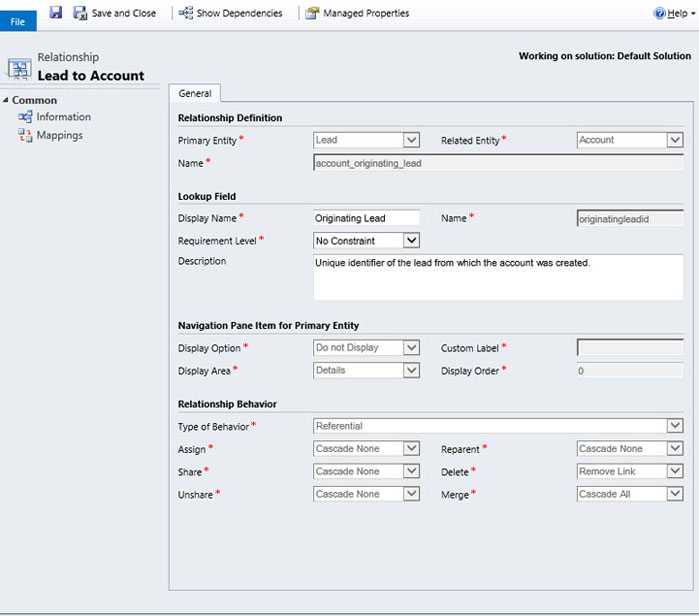Screen dimensions: 699x616
Task: Open the Delete behavior dropdown
Action: point(675,471)
